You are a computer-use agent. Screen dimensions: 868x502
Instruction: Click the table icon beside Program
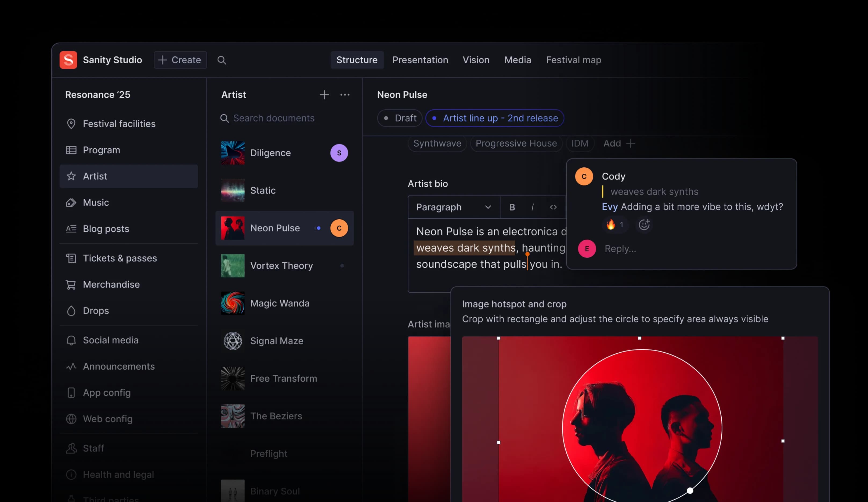[x=71, y=150]
